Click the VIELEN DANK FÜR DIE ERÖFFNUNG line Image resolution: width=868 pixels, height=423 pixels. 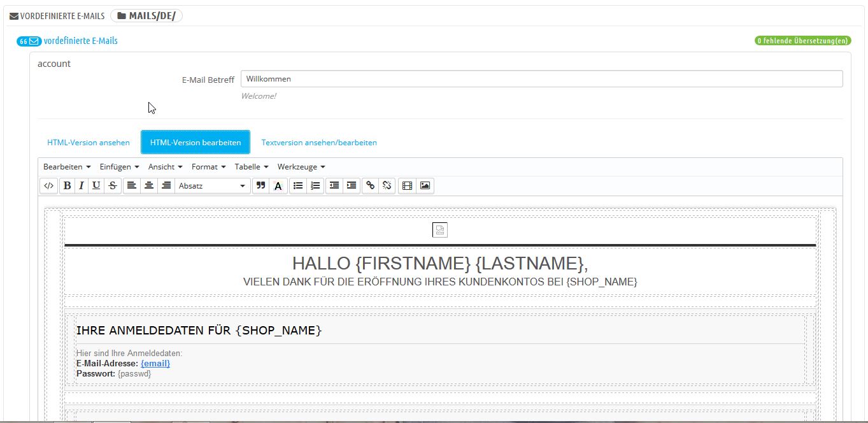[x=440, y=282]
